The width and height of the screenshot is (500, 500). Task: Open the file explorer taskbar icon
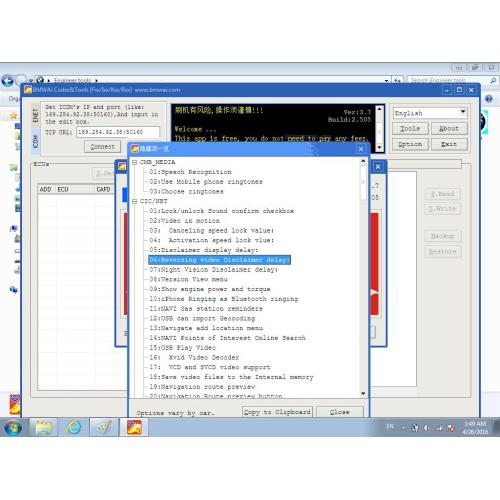[43, 427]
